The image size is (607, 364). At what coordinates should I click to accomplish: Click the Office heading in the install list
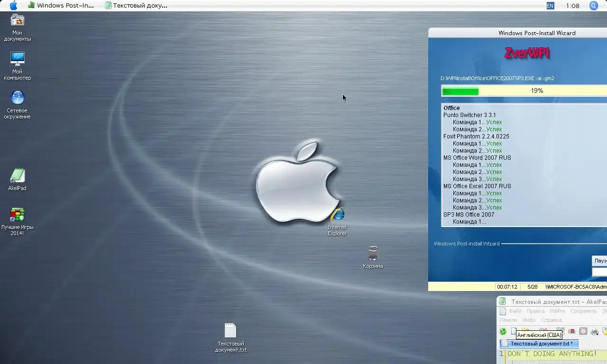pyautogui.click(x=451, y=108)
